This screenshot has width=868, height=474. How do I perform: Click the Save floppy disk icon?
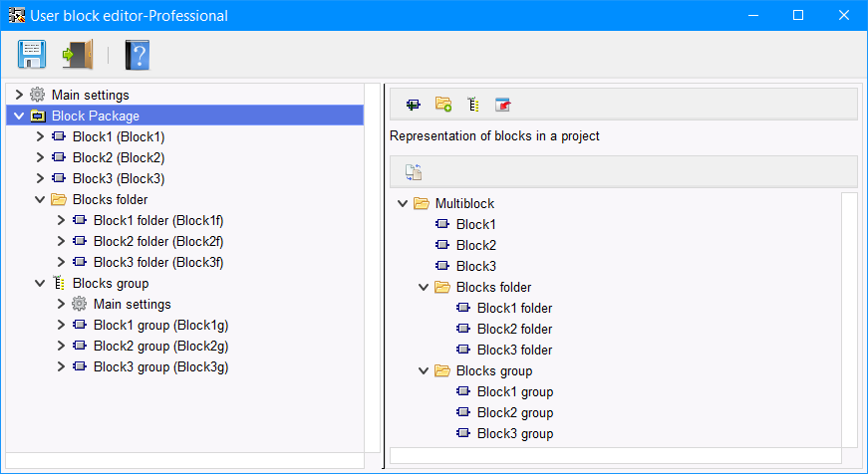click(x=31, y=54)
